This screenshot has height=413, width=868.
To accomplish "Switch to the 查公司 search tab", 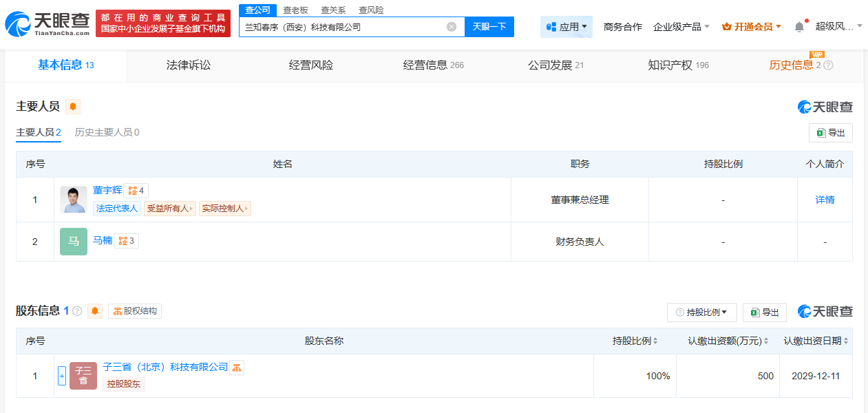I will coord(258,10).
